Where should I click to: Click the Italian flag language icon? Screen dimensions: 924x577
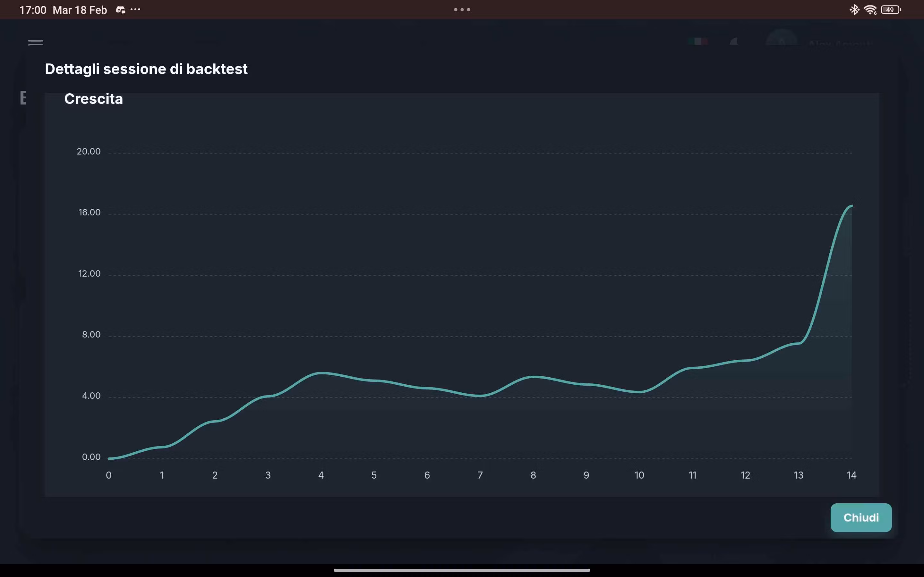(697, 42)
